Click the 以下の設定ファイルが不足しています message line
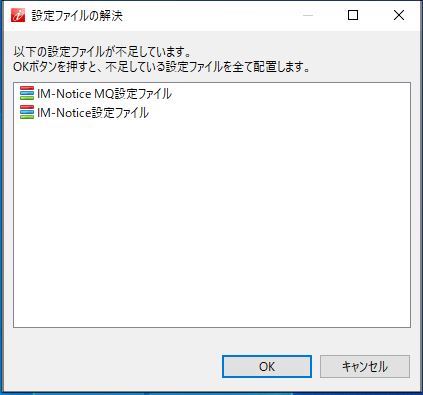This screenshot has height=395, width=423. [102, 52]
